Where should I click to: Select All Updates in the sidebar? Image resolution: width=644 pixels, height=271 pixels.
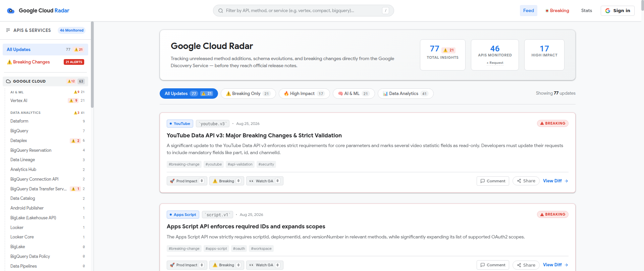pyautogui.click(x=45, y=50)
